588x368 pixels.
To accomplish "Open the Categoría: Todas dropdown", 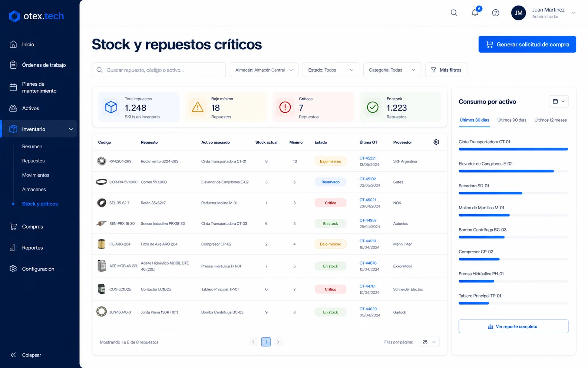I will [392, 70].
